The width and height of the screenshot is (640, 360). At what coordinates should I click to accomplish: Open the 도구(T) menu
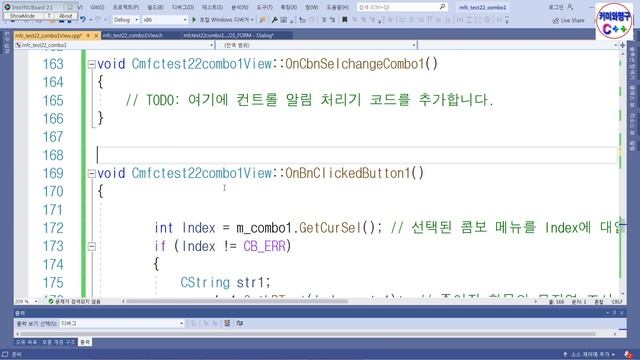tap(264, 7)
